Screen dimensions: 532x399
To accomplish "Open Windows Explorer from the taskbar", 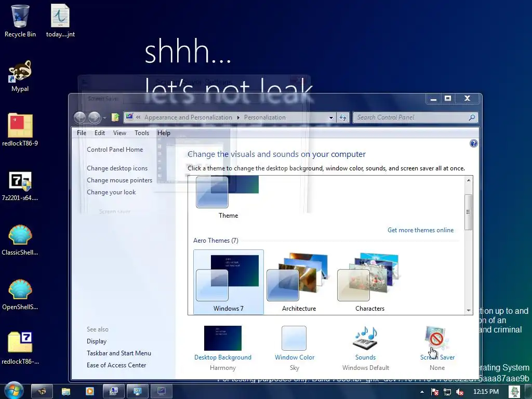I will [66, 391].
